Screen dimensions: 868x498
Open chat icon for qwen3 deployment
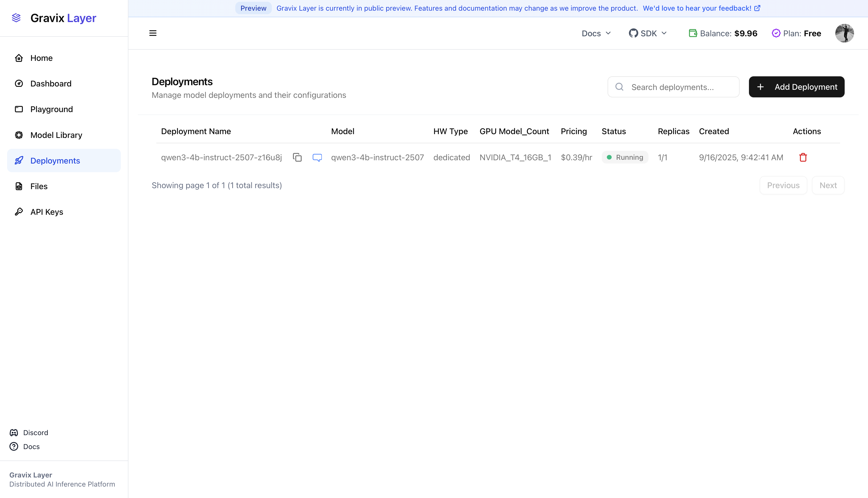point(317,157)
